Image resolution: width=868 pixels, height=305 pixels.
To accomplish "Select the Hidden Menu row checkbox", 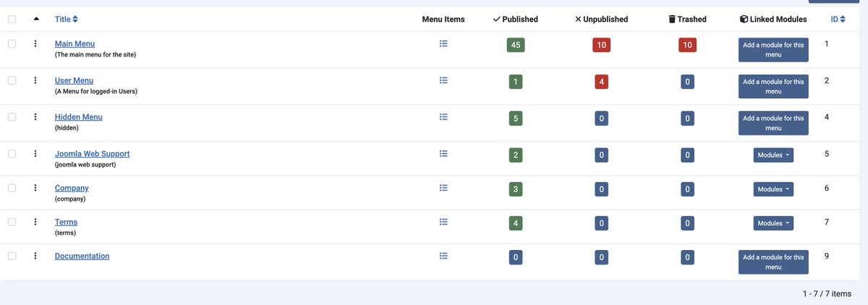I will 12,117.
